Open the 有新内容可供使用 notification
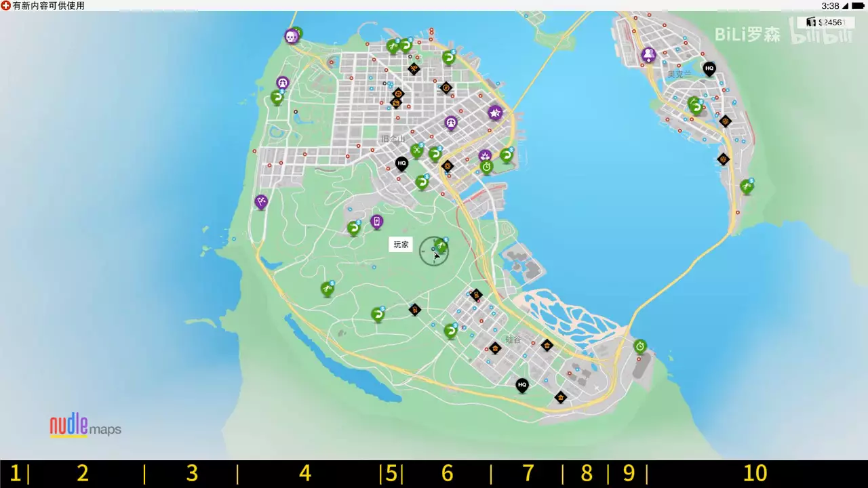The width and height of the screenshot is (868, 488). coord(49,5)
